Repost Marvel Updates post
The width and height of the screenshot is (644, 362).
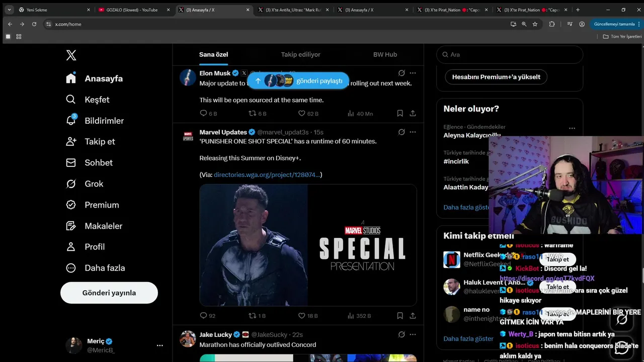coord(257,316)
